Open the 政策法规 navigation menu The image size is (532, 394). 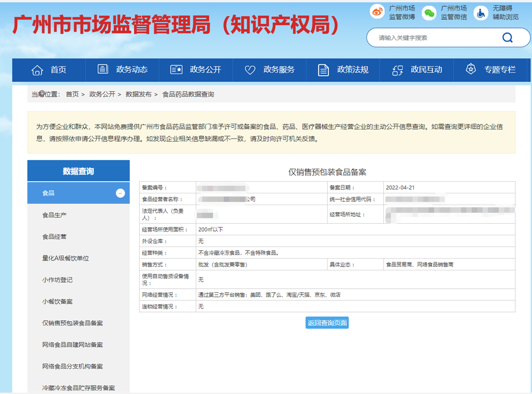pos(343,70)
